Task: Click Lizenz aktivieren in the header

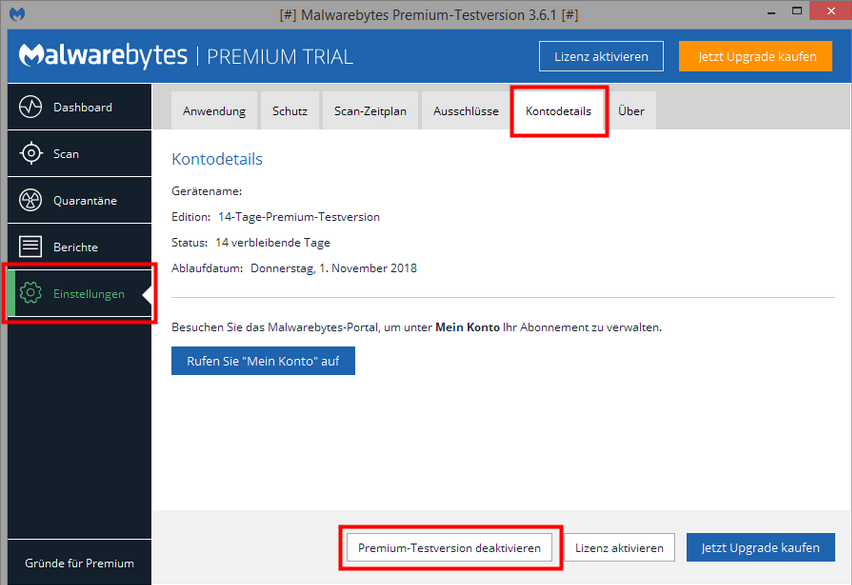Action: click(601, 56)
